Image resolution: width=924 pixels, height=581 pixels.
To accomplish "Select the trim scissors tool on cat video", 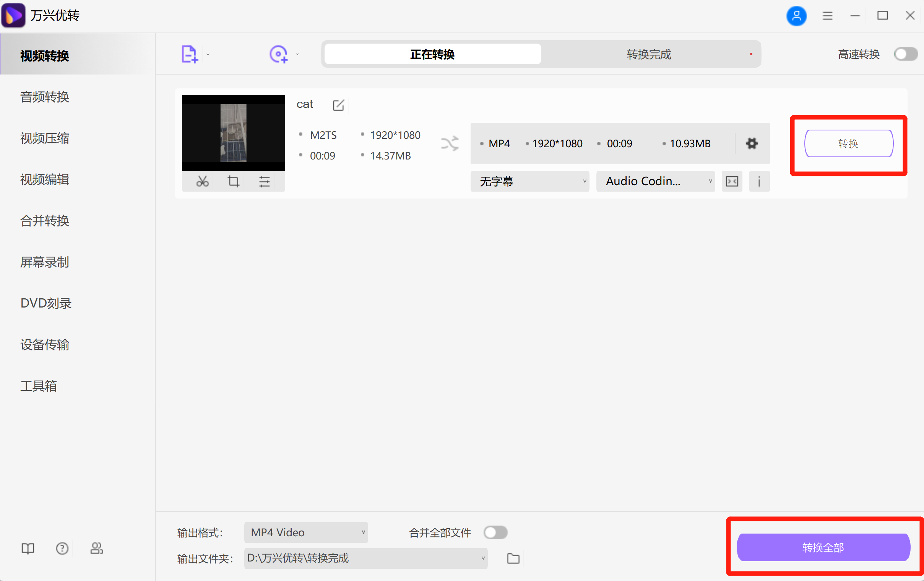I will point(202,181).
